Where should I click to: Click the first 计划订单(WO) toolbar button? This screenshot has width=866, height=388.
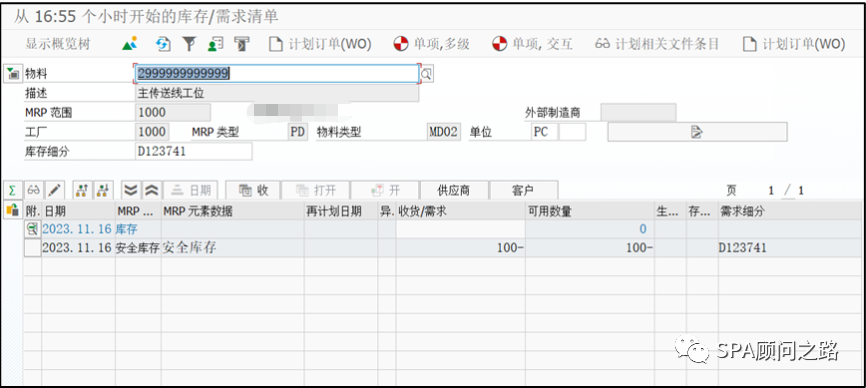[320, 44]
